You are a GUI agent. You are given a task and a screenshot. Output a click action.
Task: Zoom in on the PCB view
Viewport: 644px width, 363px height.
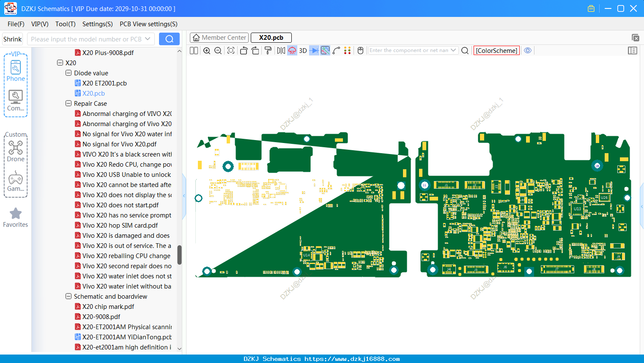tap(207, 50)
